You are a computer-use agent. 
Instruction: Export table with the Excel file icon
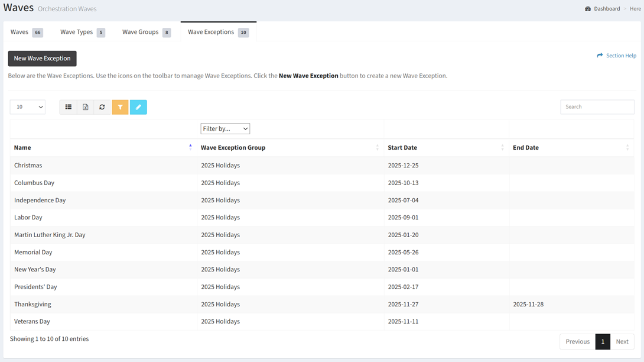[86, 107]
